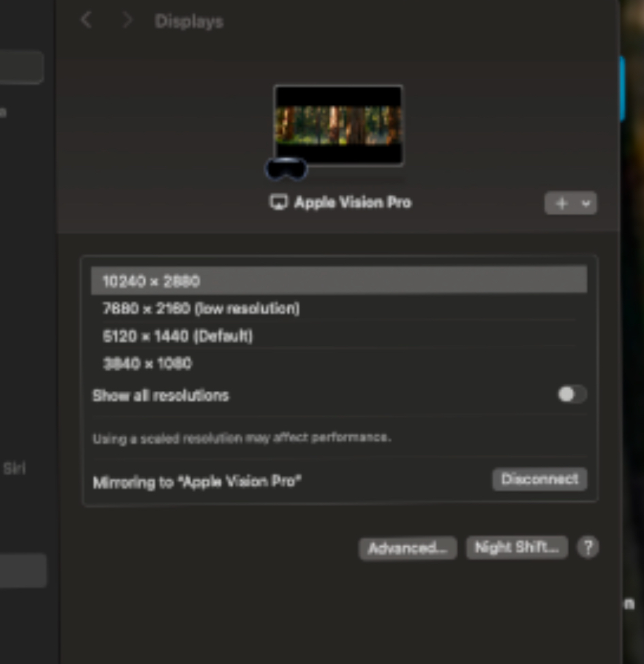The height and width of the screenshot is (664, 644).
Task: Choose 5120 × 1440 (Default) resolution
Action: (x=339, y=336)
